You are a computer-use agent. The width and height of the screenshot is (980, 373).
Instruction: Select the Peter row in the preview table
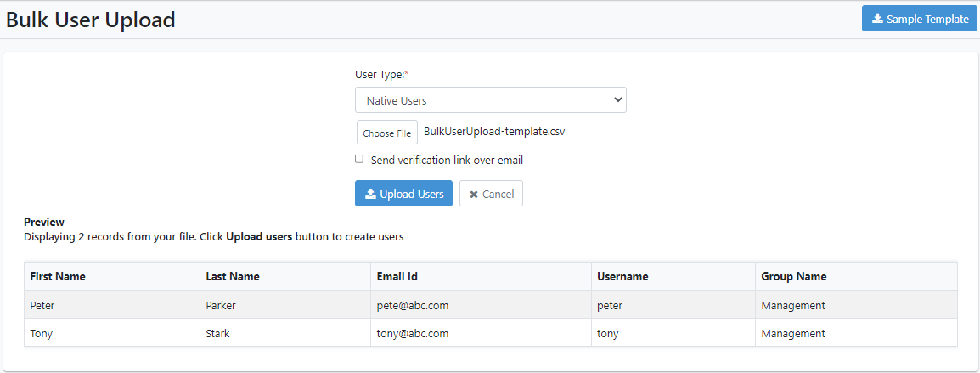click(491, 305)
